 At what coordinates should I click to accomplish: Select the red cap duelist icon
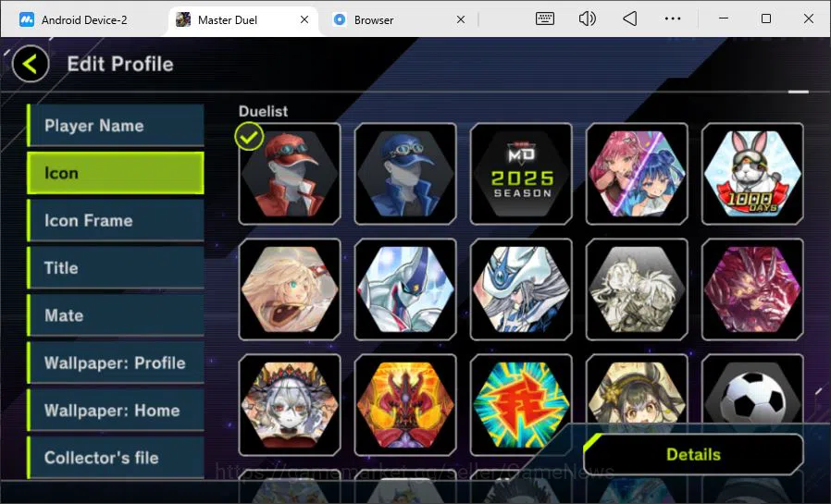290,174
